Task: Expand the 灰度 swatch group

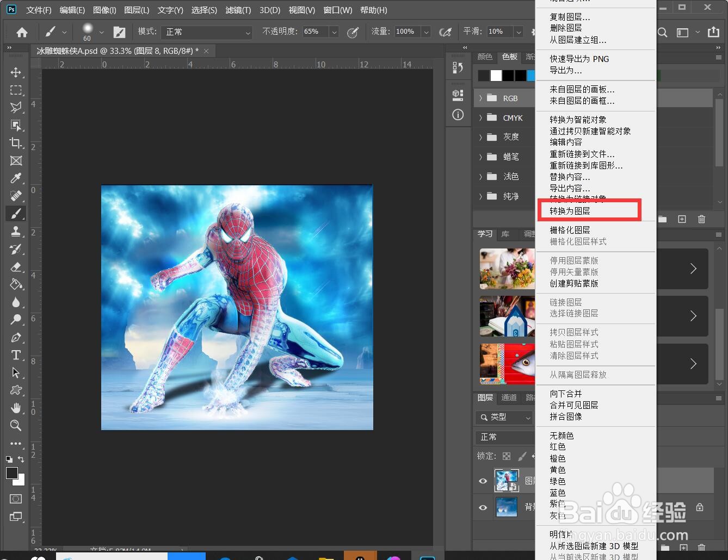Action: pos(480,137)
